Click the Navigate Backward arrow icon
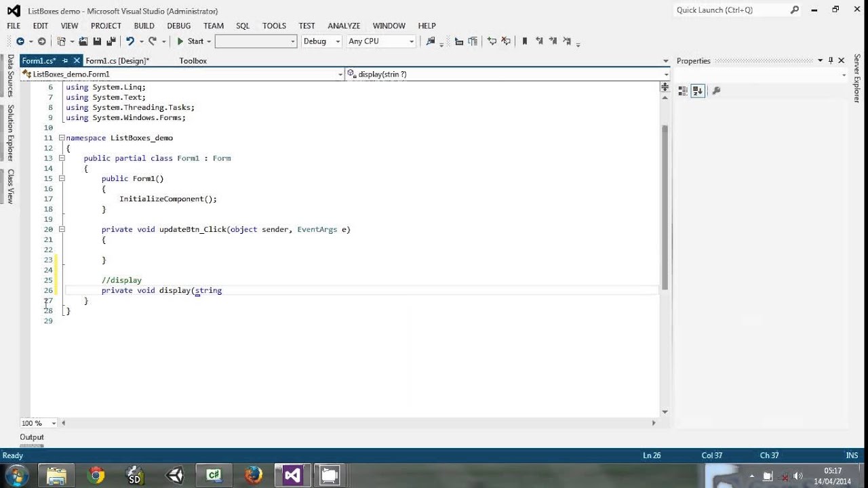868x488 pixels. pyautogui.click(x=20, y=41)
